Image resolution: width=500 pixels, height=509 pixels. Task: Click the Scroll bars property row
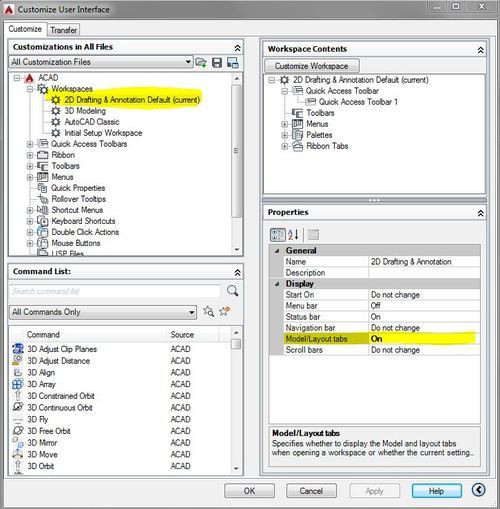pyautogui.click(x=382, y=350)
